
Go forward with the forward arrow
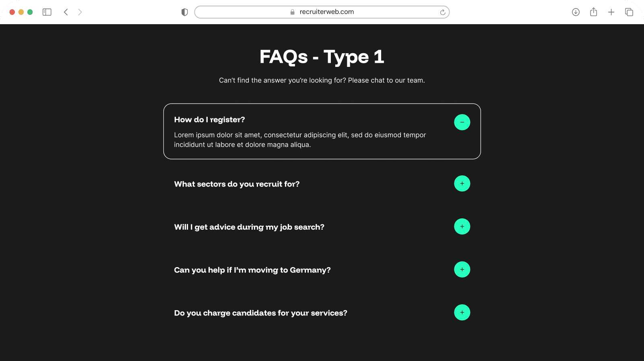80,12
